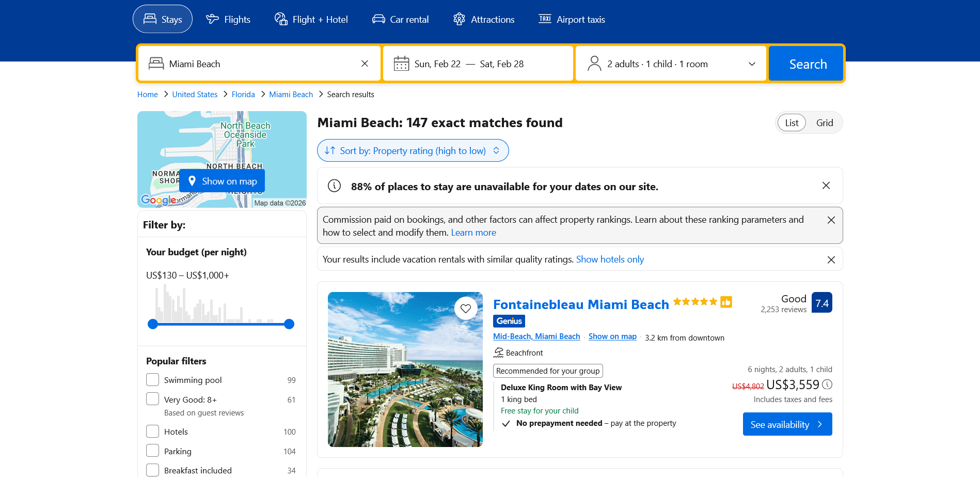Switch to List view
This screenshot has height=477, width=980.
tap(792, 123)
